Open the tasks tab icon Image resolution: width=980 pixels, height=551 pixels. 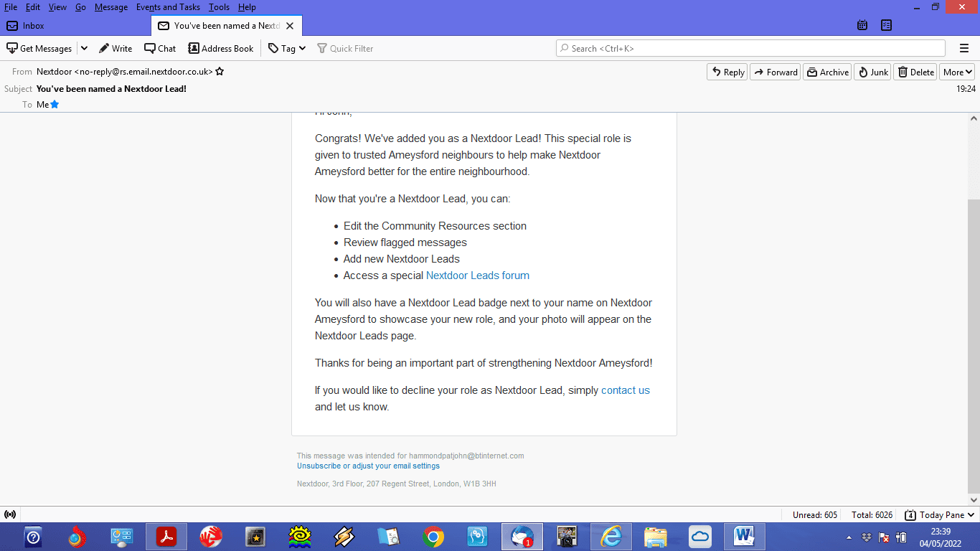tap(886, 25)
